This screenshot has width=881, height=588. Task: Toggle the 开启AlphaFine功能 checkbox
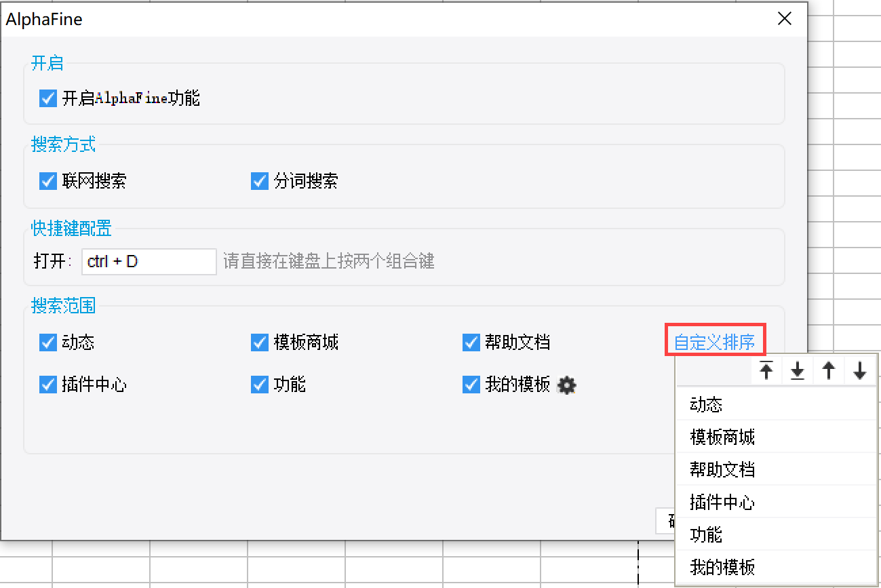(x=48, y=98)
